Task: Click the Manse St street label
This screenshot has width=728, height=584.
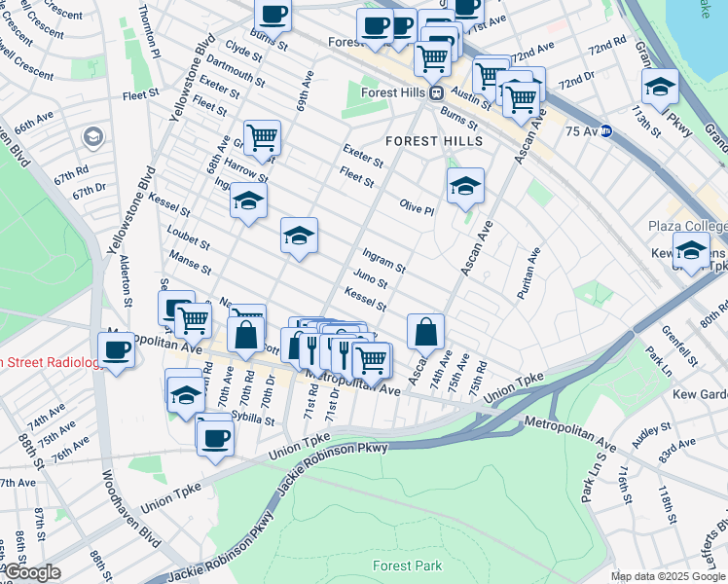Action: point(190,262)
